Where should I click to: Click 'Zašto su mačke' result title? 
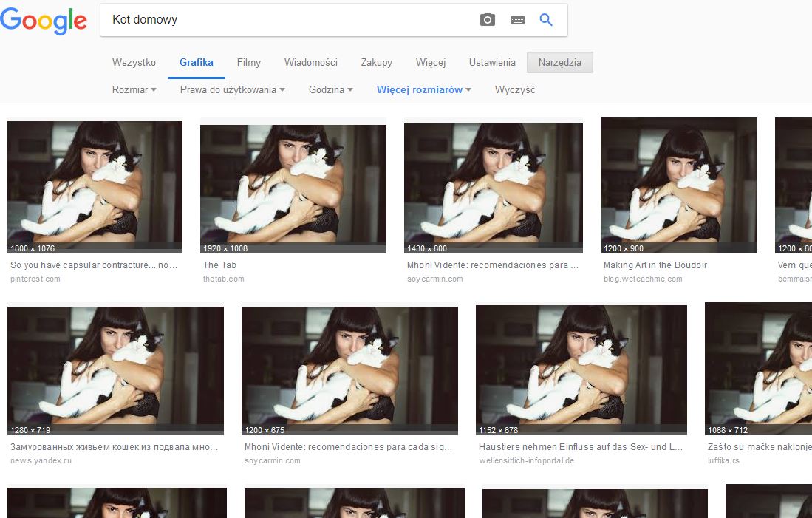(x=760, y=447)
